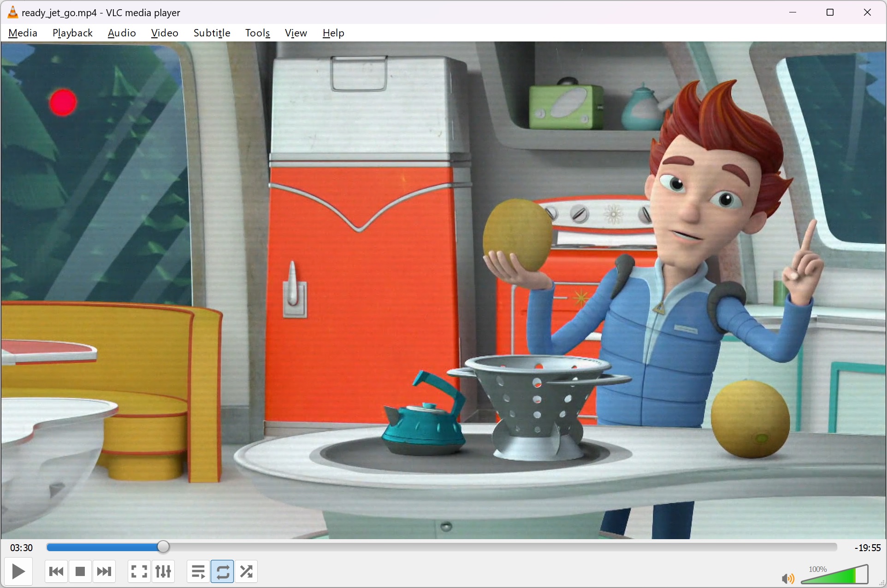Open the Playback menu
Image resolution: width=887 pixels, height=588 pixels.
[72, 33]
